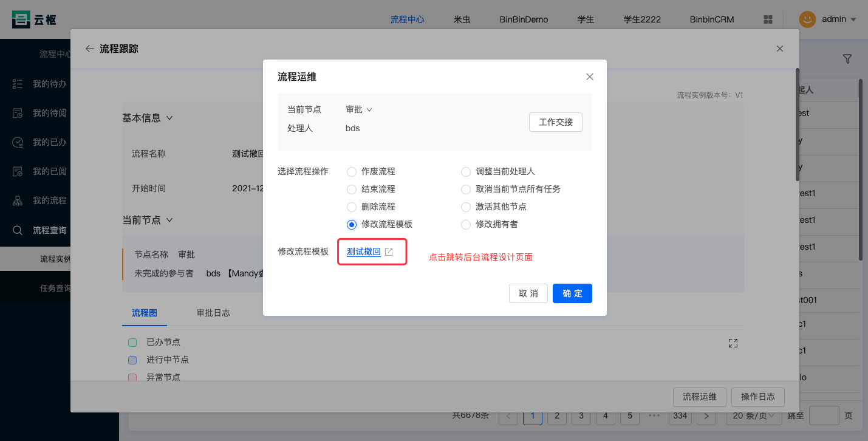Click the 异常节点 red legend swatch
868x441 pixels.
(x=132, y=377)
